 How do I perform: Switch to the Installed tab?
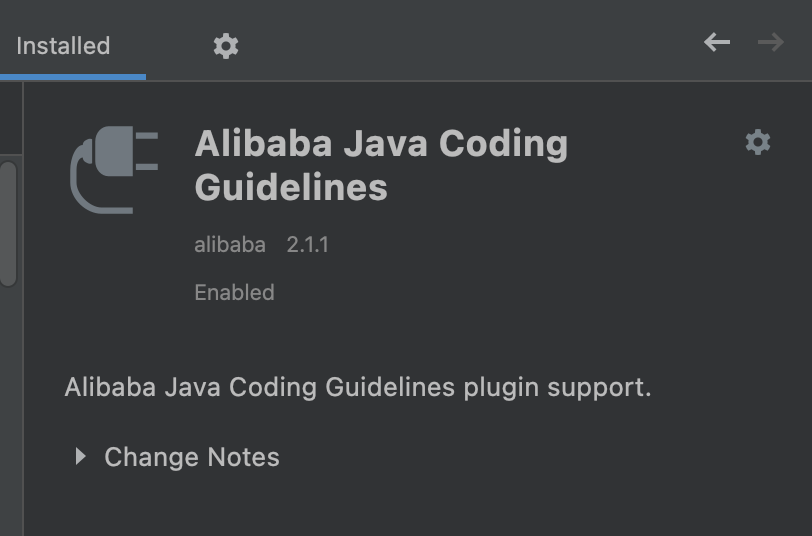[63, 46]
